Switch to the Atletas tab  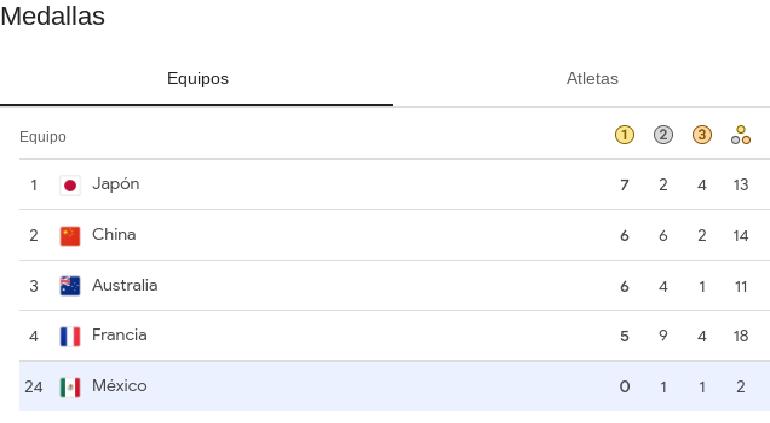[592, 79]
